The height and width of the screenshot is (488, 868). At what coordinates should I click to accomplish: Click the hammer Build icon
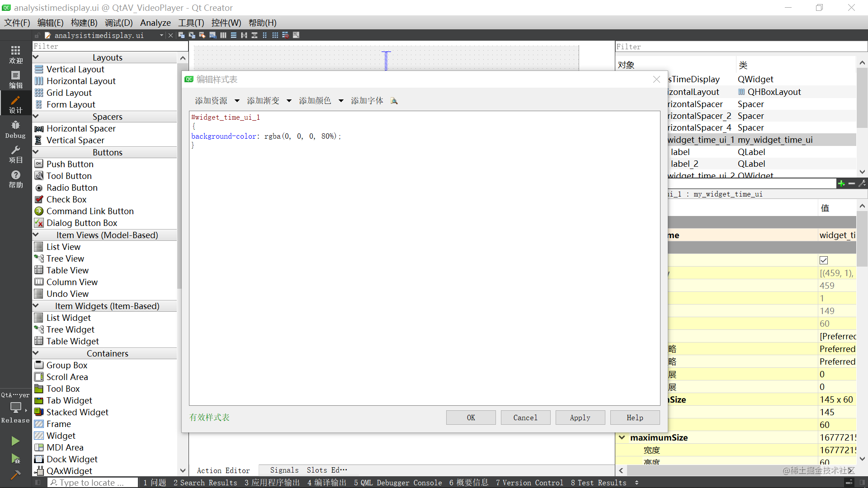(x=15, y=474)
